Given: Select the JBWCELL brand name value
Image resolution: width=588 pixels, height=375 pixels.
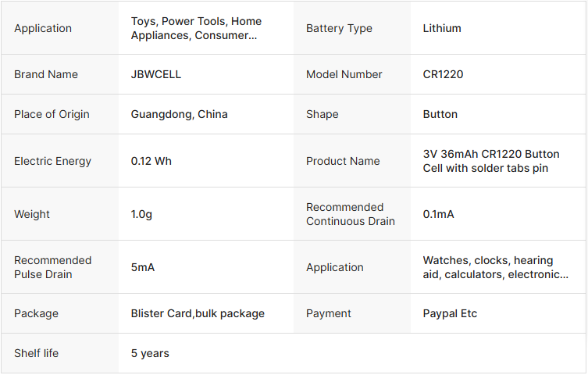Looking at the screenshot, I should 156,74.
